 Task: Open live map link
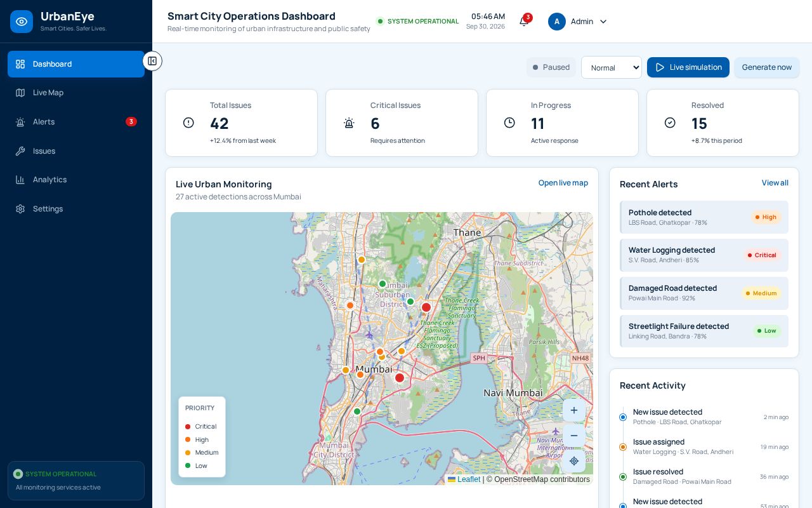pos(563,183)
